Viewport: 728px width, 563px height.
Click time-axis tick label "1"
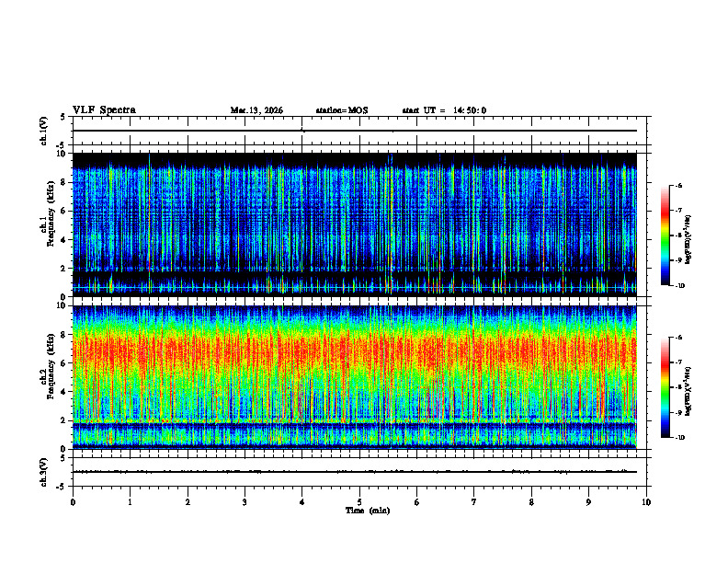(130, 502)
